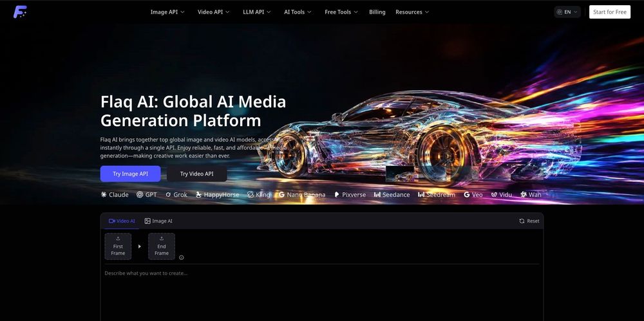
Task: Select the Seedream model logo
Action: (x=437, y=194)
